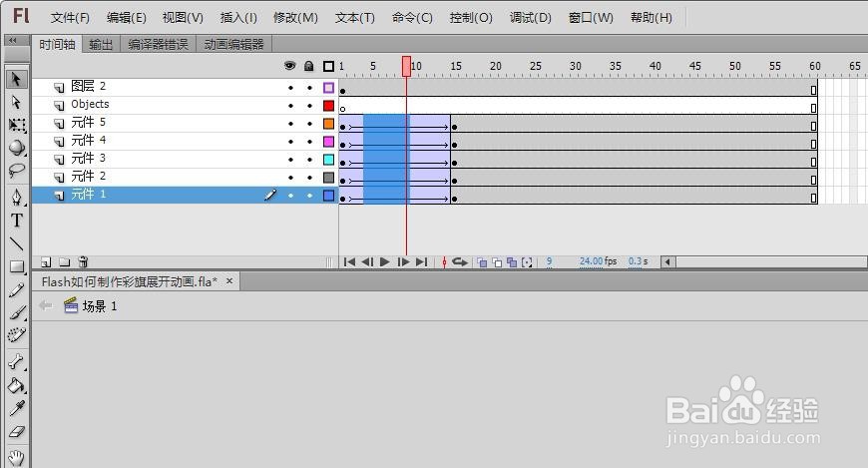Toggle outlines for all layers header
Screen dimensions: 868x468
point(329,67)
